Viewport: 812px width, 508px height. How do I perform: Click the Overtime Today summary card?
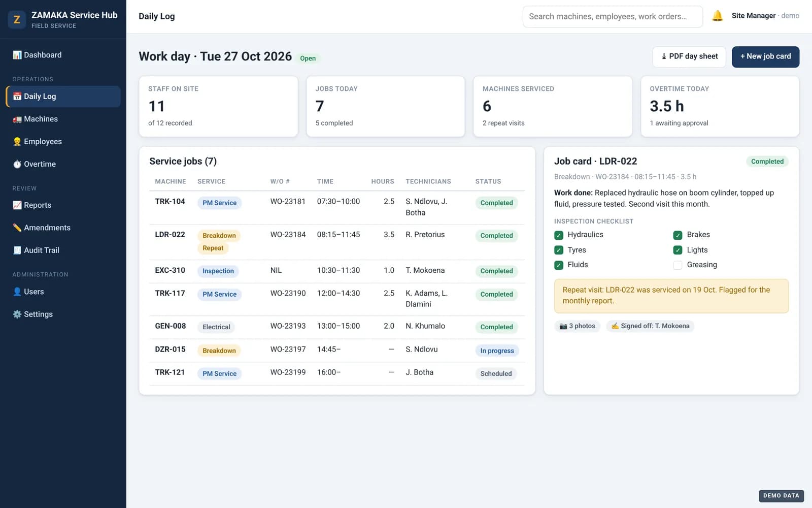pyautogui.click(x=720, y=107)
